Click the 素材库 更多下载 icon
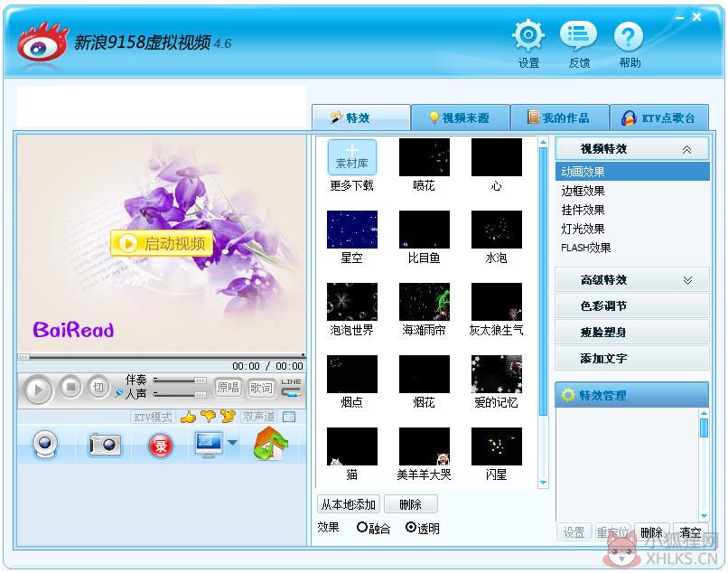 [352, 157]
